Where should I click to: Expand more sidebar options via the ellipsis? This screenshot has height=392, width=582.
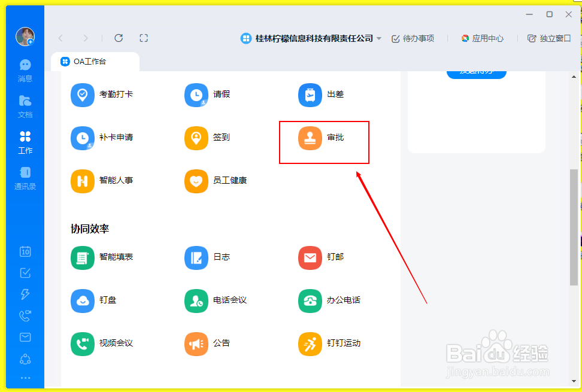tap(25, 376)
